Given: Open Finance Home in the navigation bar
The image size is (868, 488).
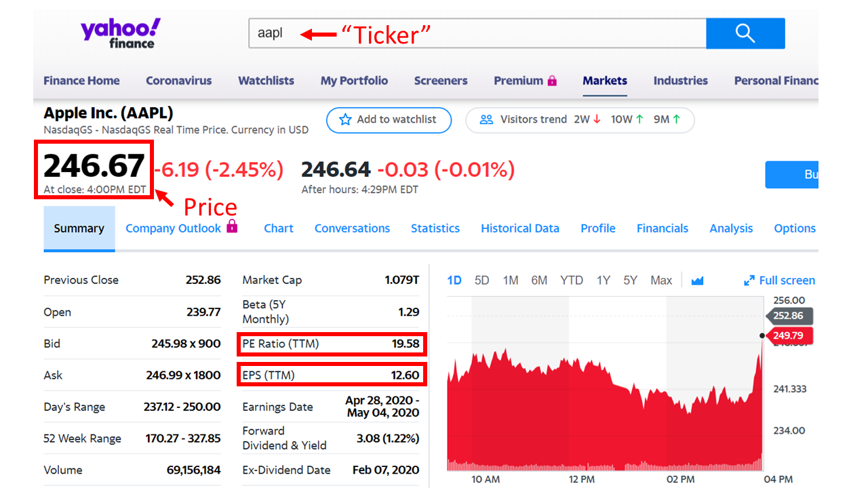Looking at the screenshot, I should 81,81.
